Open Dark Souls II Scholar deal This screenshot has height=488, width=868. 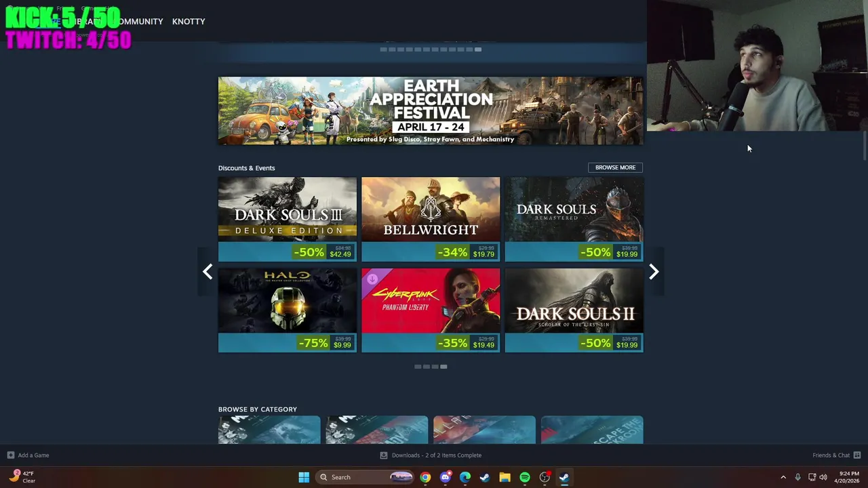point(574,310)
